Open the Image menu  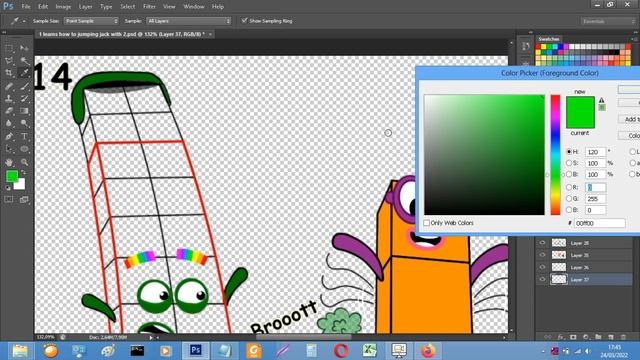(x=63, y=7)
